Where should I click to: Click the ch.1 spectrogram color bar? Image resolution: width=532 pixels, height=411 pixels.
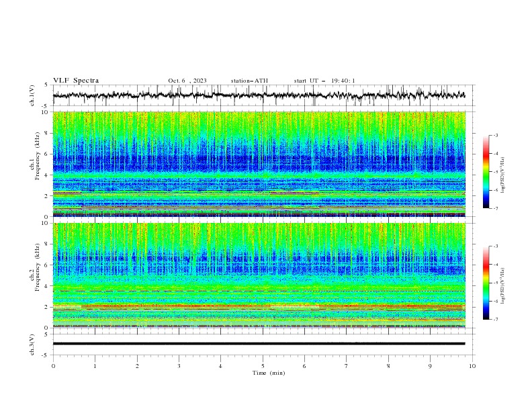click(x=486, y=171)
